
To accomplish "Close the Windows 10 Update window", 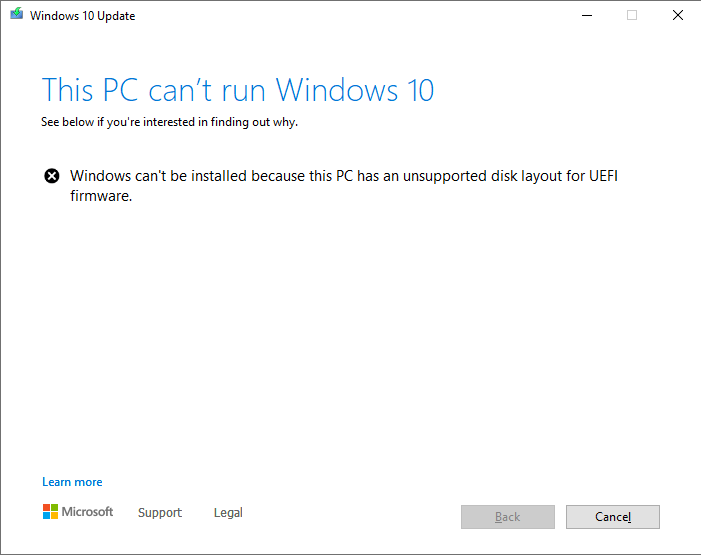I will click(677, 16).
